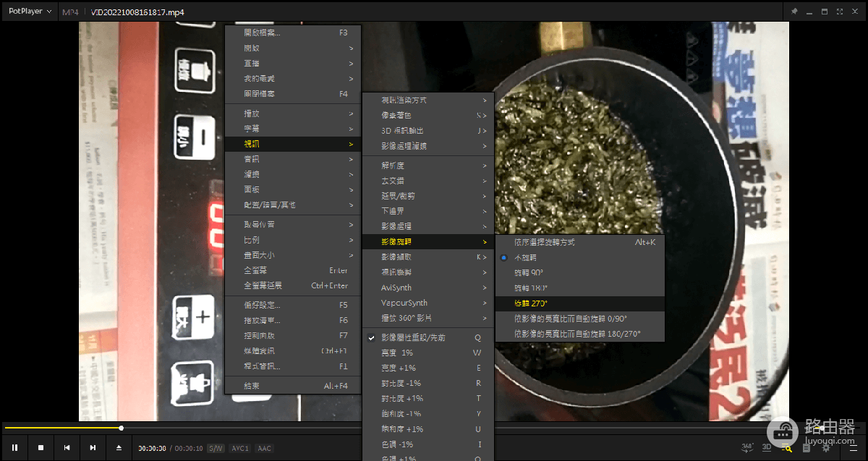Click the AVC1 video codec badge
Viewport: 868px width, 461px height.
(x=240, y=449)
